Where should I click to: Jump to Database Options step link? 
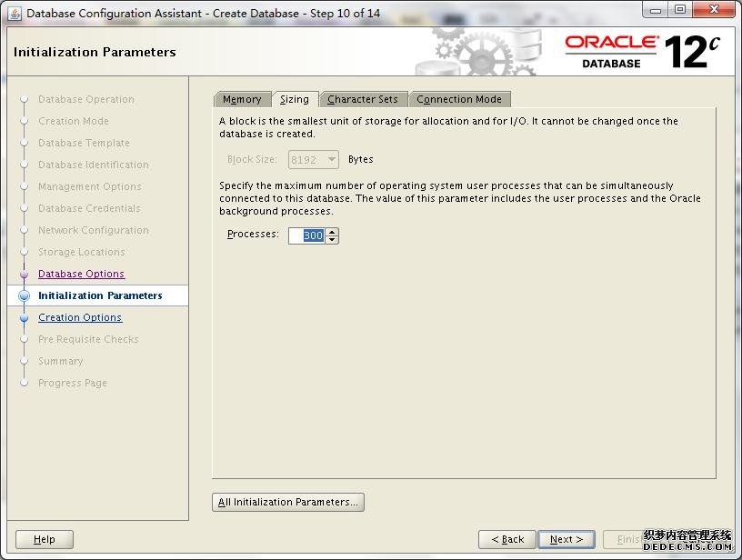[81, 274]
